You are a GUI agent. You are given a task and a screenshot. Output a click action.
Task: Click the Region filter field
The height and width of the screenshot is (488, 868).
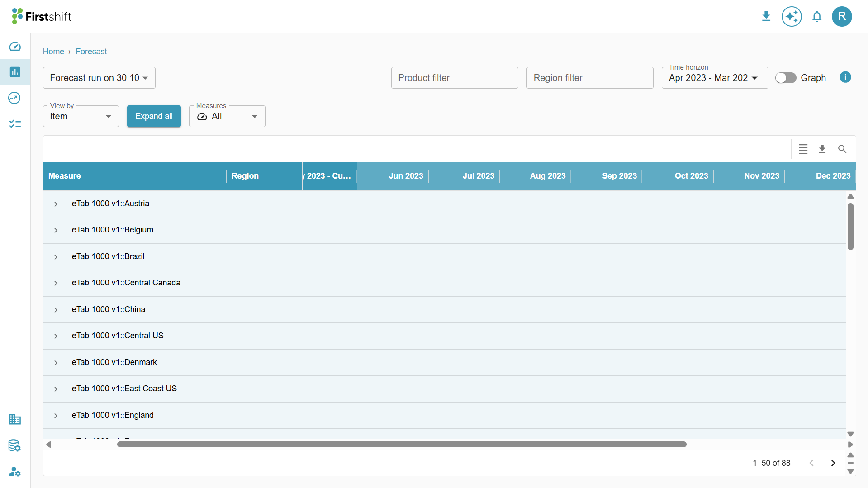click(590, 78)
